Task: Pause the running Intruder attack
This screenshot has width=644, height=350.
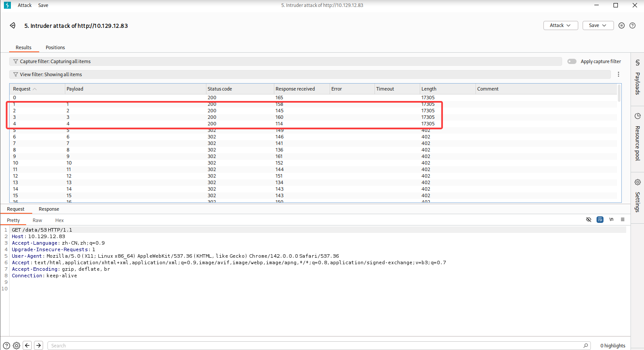Action: click(x=622, y=26)
